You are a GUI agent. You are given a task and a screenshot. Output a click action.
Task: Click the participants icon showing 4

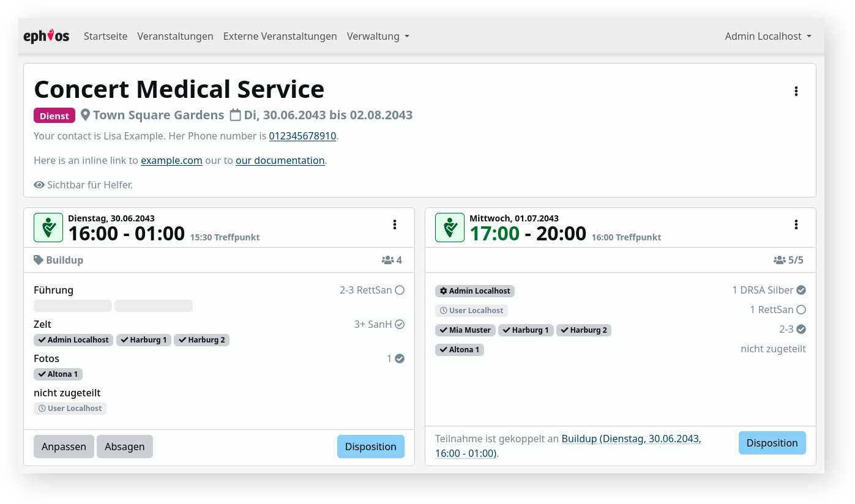[388, 260]
